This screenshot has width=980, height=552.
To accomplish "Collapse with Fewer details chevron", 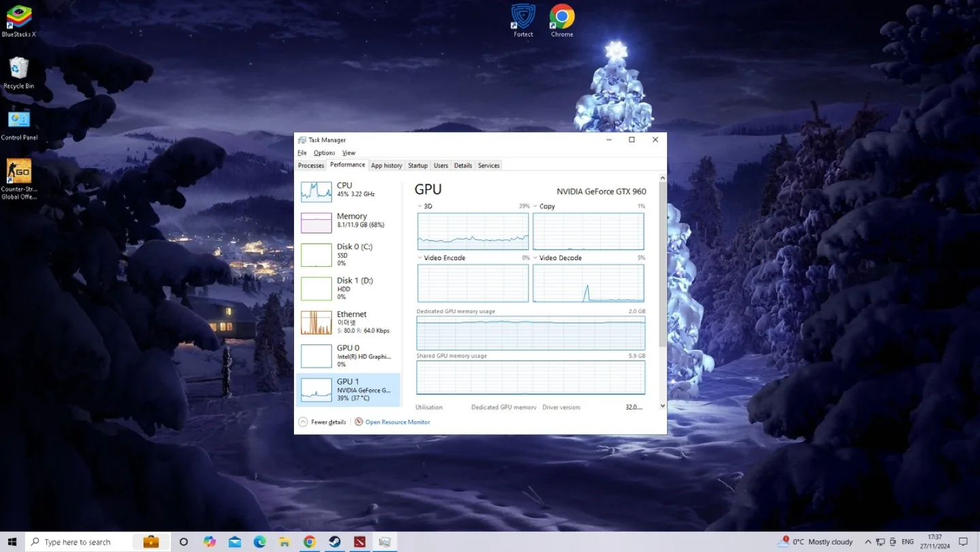I will tap(303, 422).
